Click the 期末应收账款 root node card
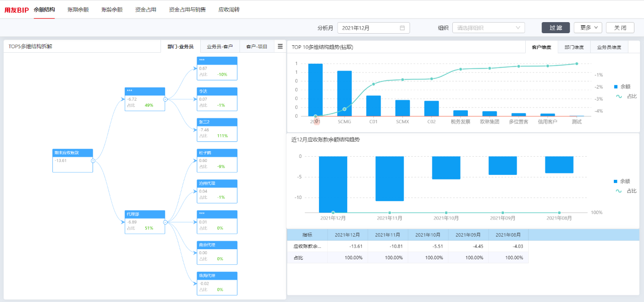644x302 pixels. tap(73, 161)
